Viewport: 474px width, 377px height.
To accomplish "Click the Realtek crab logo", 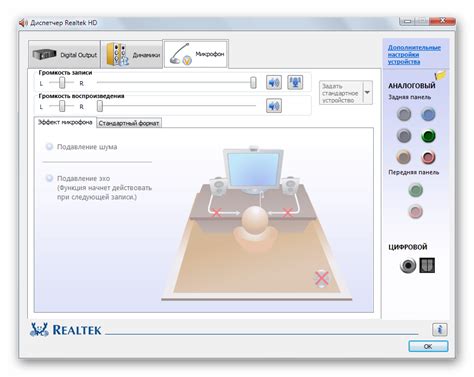I will click(x=39, y=330).
